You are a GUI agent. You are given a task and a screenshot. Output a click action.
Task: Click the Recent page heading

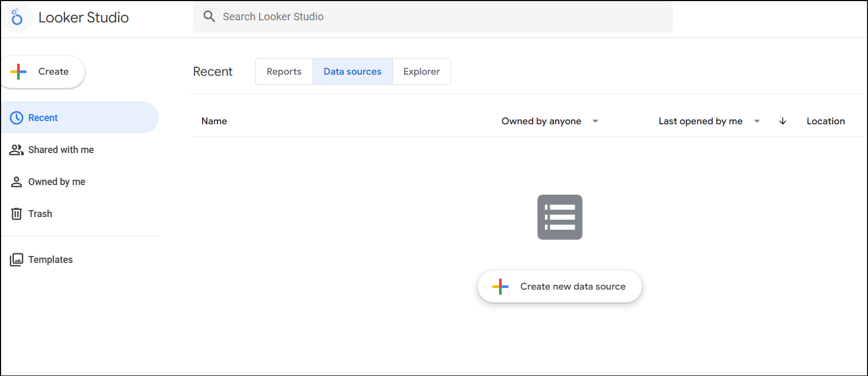[213, 71]
